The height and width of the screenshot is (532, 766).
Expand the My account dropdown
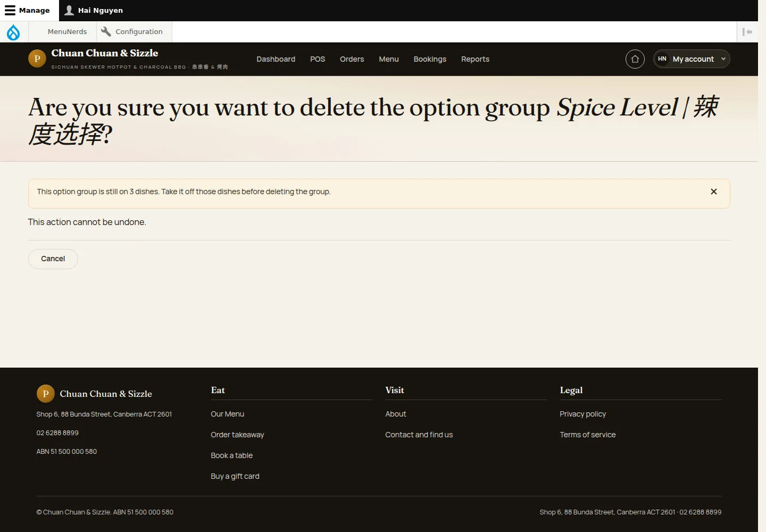[692, 59]
